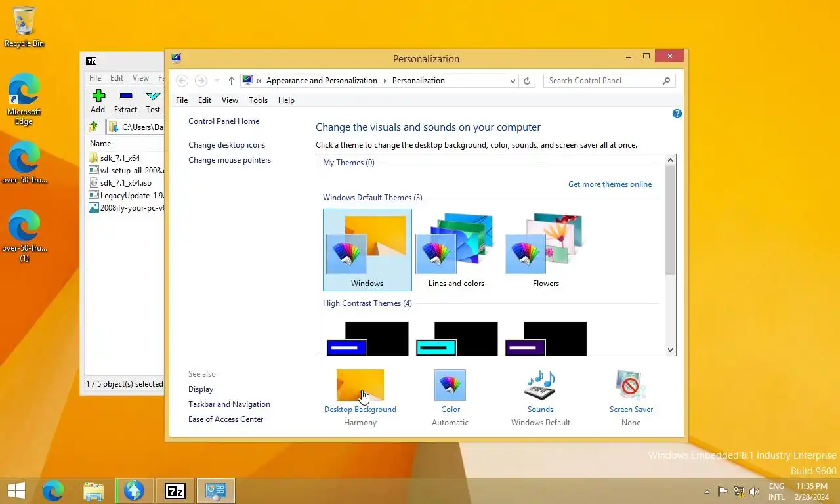
Task: Open Microsoft Edge desktop shortcut
Action: point(24,98)
